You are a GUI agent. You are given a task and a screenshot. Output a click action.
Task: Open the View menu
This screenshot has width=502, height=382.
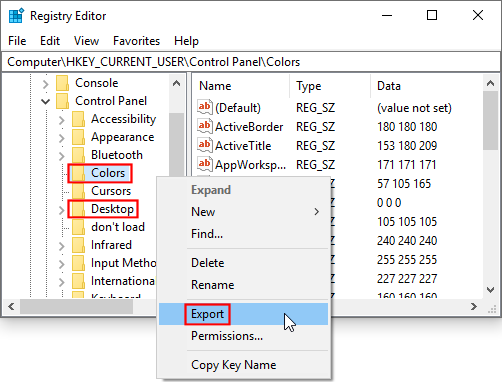pyautogui.click(x=86, y=41)
